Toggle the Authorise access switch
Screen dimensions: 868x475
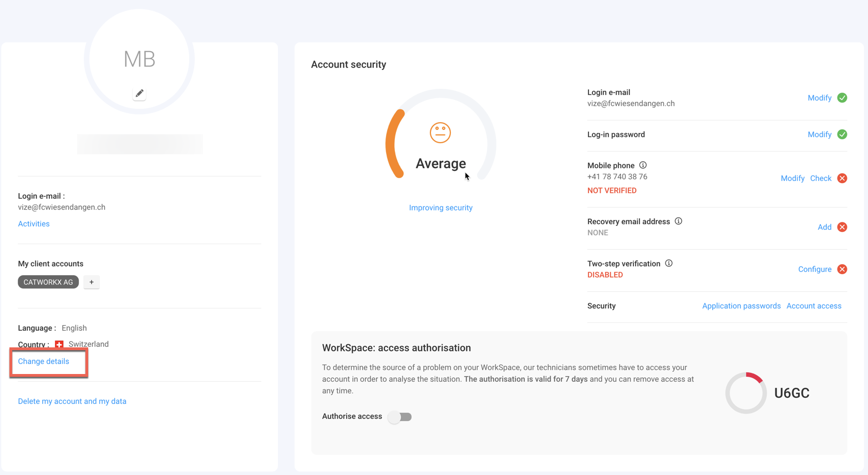400,417
